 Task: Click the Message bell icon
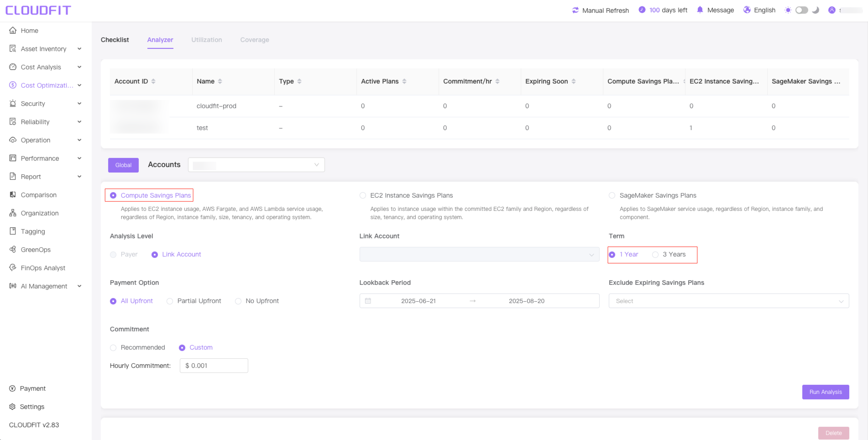(700, 10)
